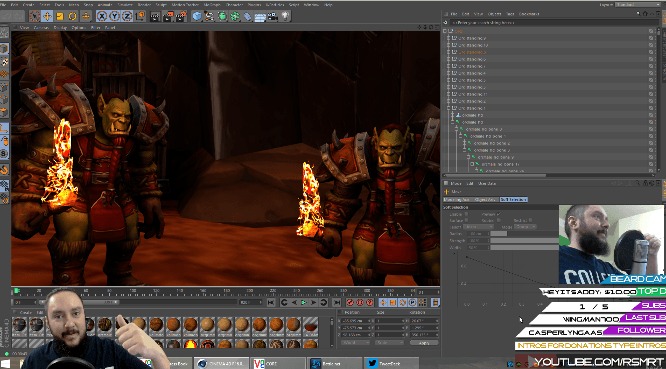Toggle Position keyframe recording
Viewport: 666px width, 369px height.
383,302
